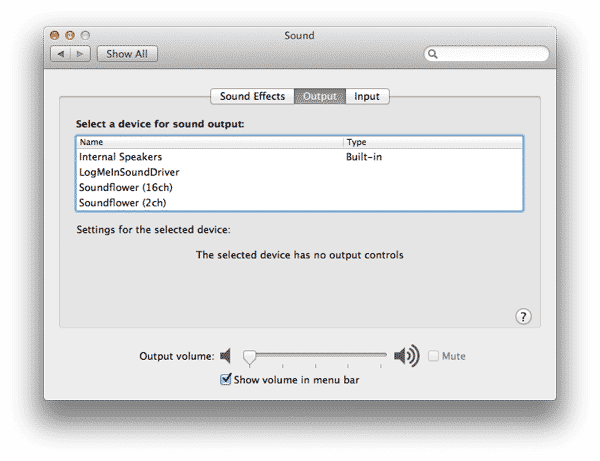The height and width of the screenshot is (461, 600).
Task: Click the search field in toolbar
Action: tap(492, 54)
